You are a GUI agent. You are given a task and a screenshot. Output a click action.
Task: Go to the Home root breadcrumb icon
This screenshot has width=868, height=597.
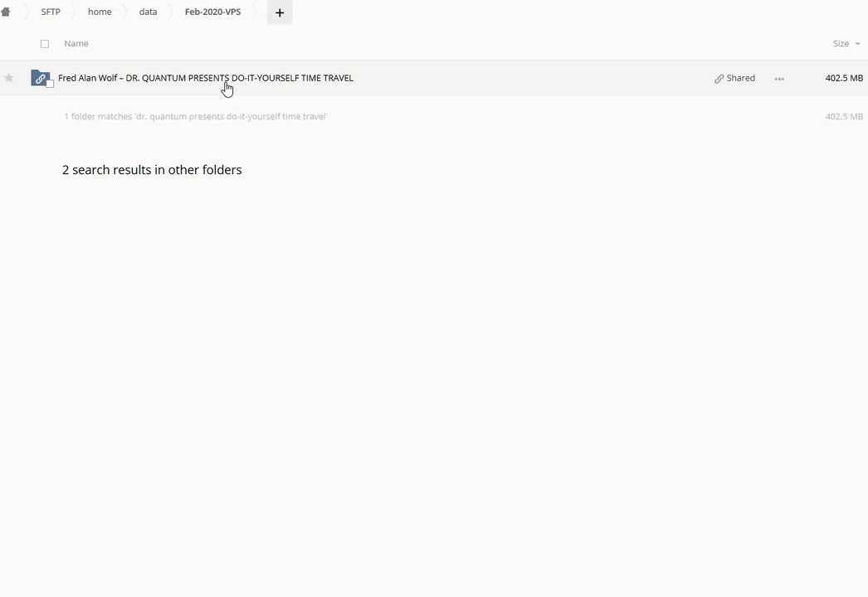point(6,12)
